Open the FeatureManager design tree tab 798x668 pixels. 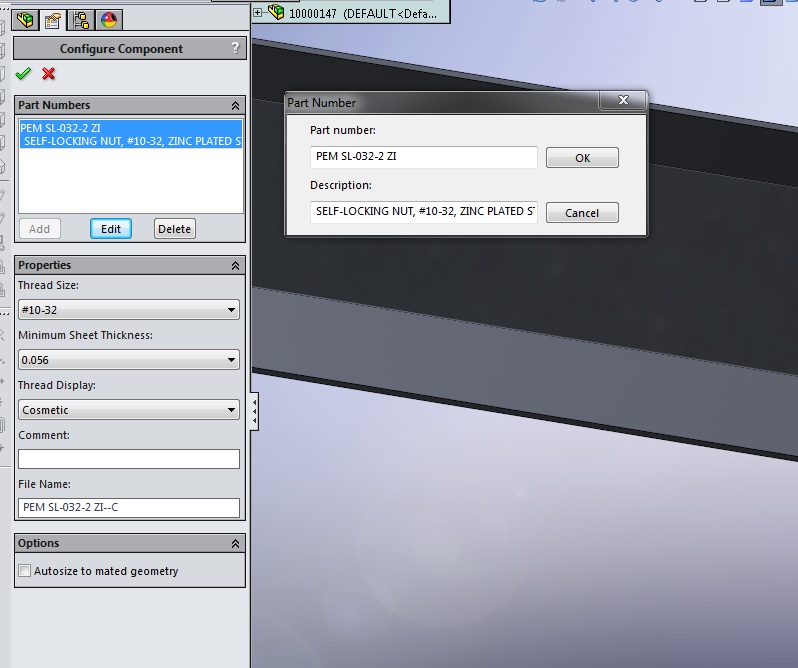click(25, 20)
